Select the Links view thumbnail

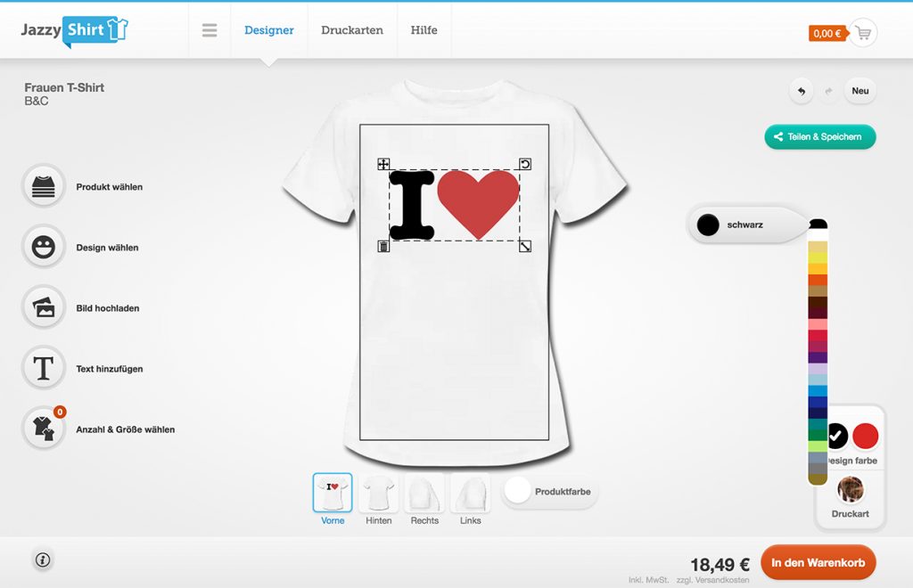click(x=471, y=492)
